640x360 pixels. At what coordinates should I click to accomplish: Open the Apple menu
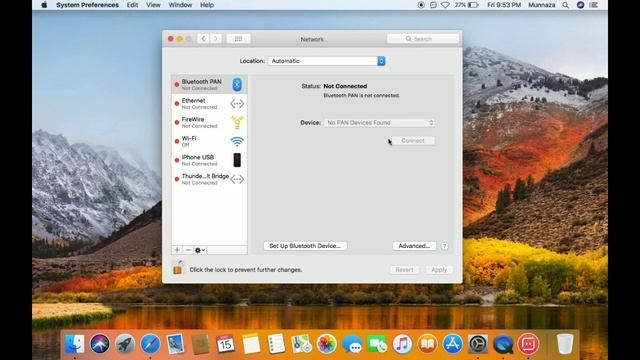click(x=44, y=5)
